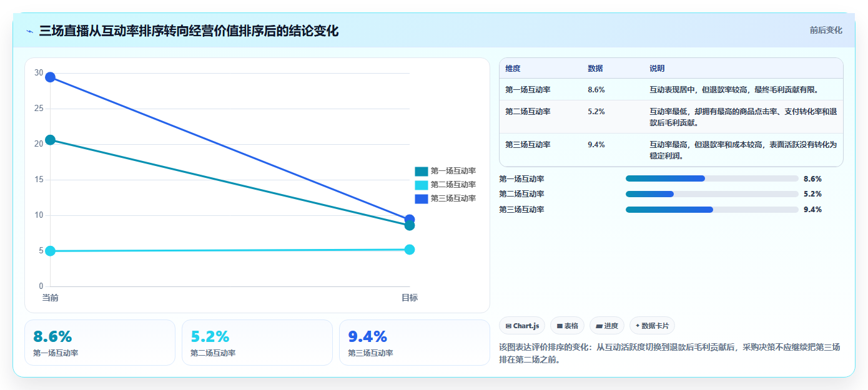Select the 数据卡片 tag
868x390 pixels.
[652, 326]
